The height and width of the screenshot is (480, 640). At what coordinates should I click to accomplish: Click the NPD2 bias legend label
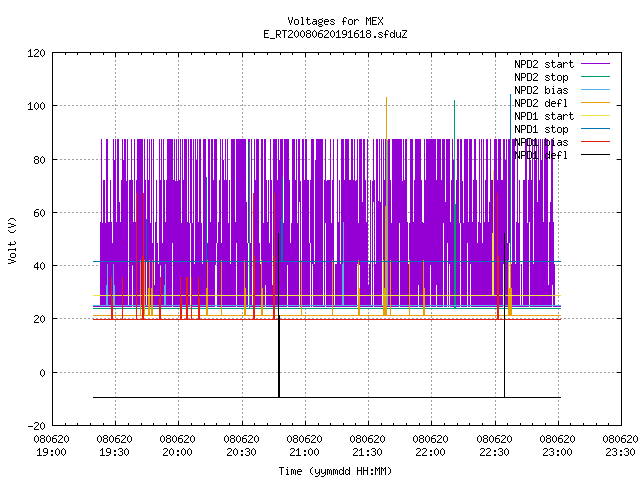[541, 90]
